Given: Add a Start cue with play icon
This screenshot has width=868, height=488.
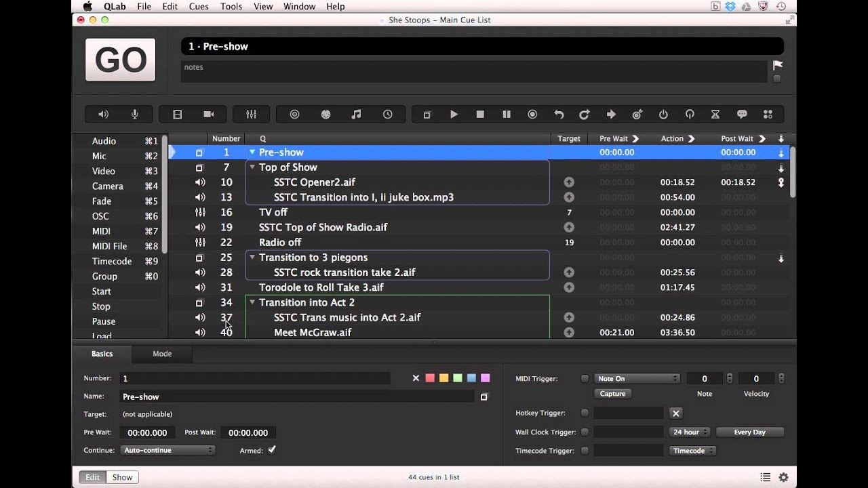Looking at the screenshot, I should tap(454, 115).
